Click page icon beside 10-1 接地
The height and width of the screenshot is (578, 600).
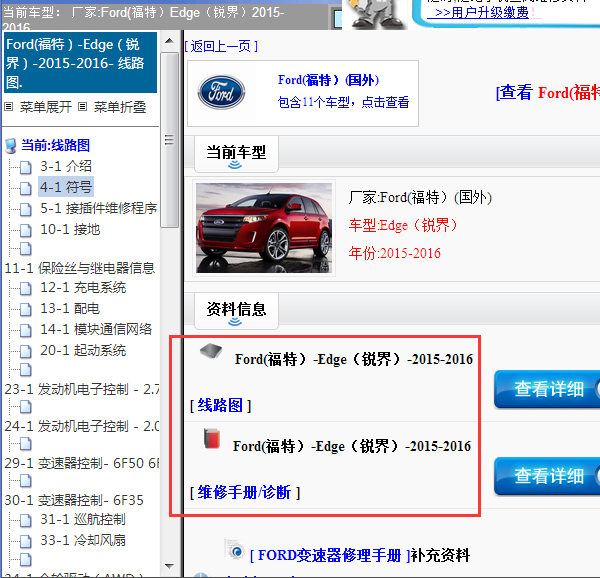(26, 230)
